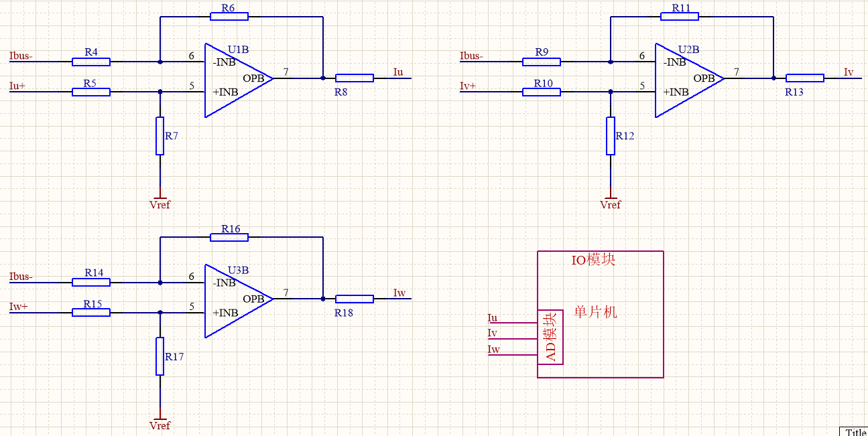Select op-amp U1B triangle symbol
Viewport: 868px width, 436px height.
[238, 80]
